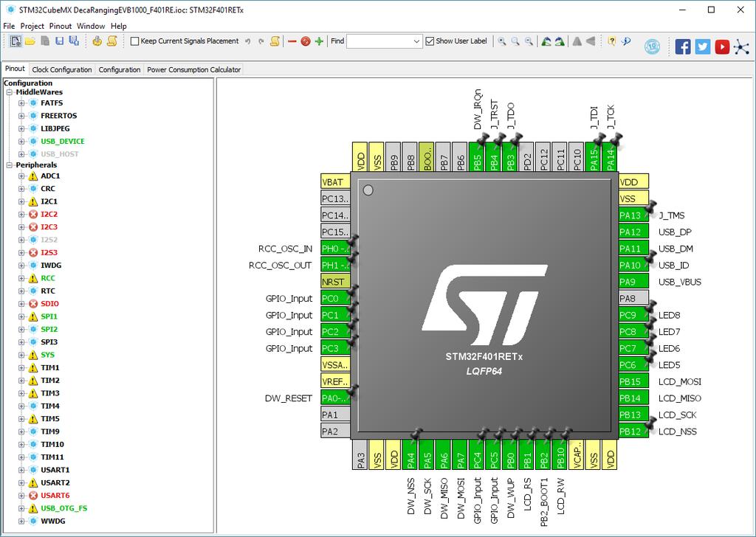
Task: Click the PA13 pin on the chip
Action: (633, 215)
